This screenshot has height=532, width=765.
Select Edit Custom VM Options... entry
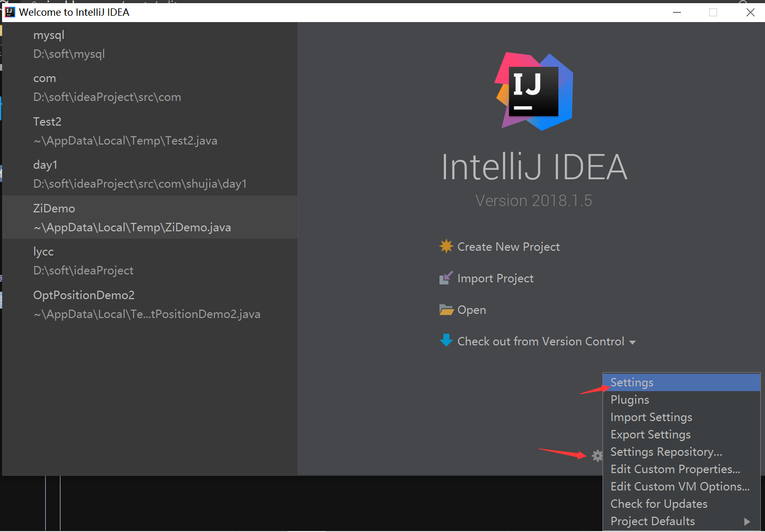[682, 486]
